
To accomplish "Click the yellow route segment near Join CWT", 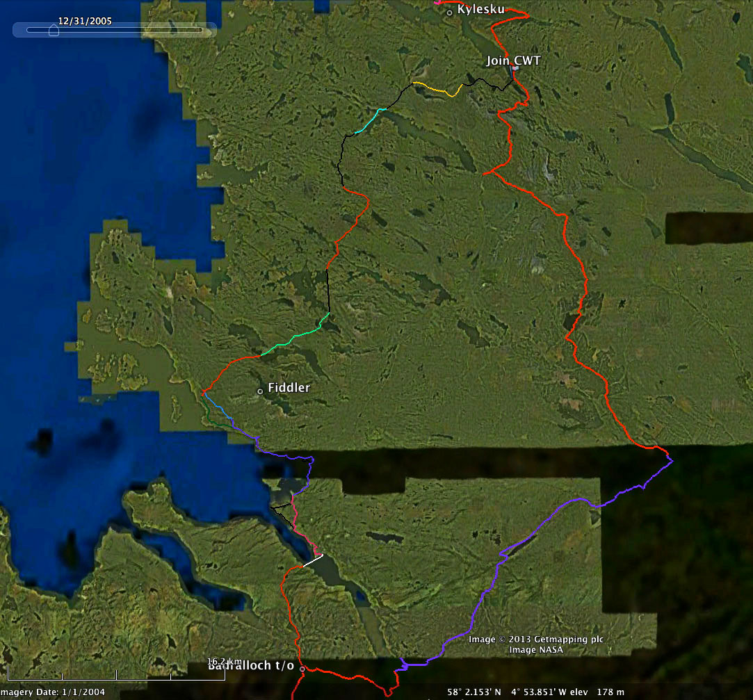I will point(436,88).
